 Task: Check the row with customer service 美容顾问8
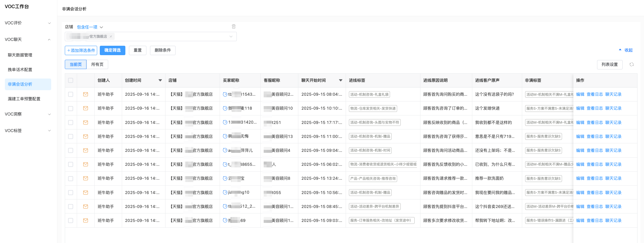(71, 178)
